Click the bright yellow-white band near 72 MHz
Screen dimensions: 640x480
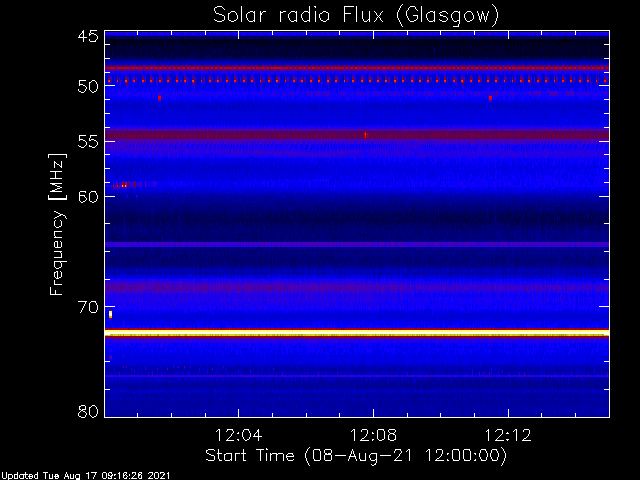coord(357,334)
